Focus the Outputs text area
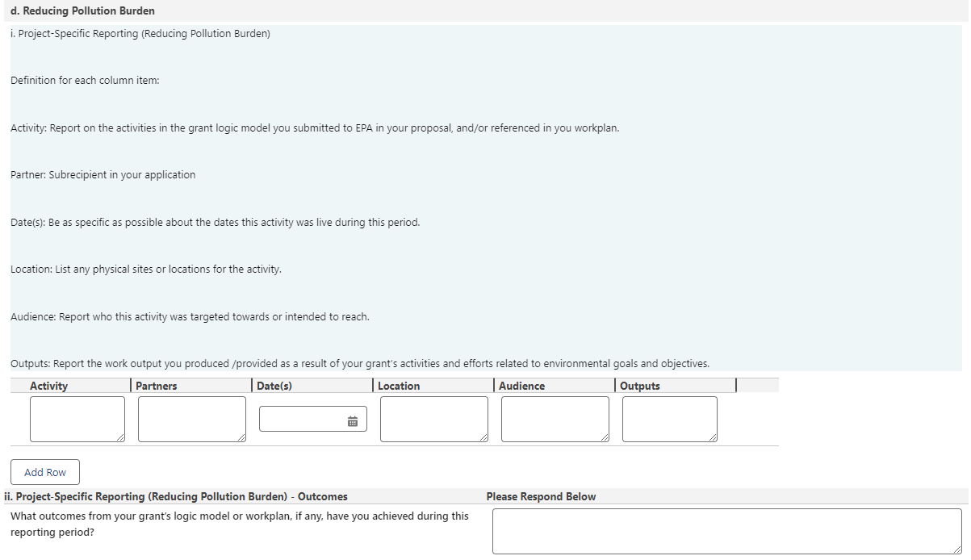Screen dimensions: 971x560 pos(669,418)
